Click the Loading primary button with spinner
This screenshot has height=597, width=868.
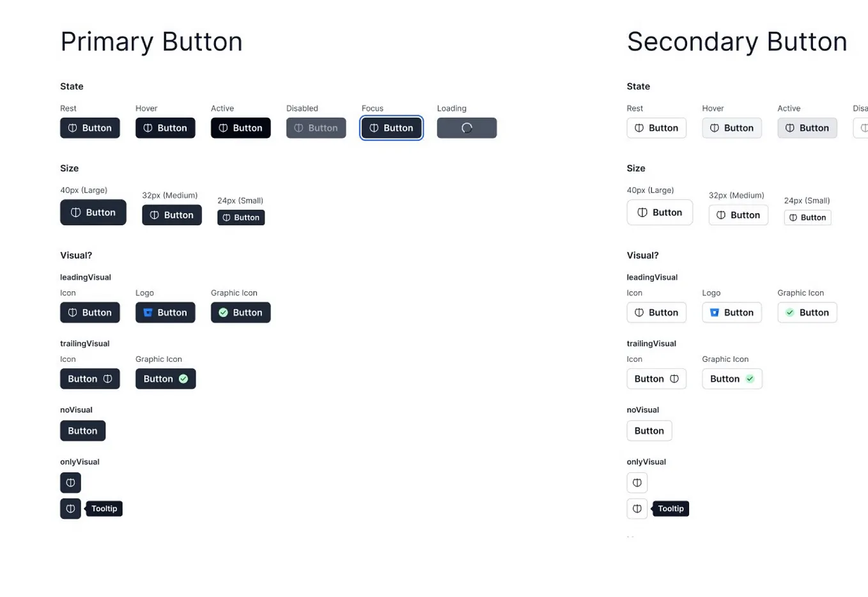tap(467, 128)
